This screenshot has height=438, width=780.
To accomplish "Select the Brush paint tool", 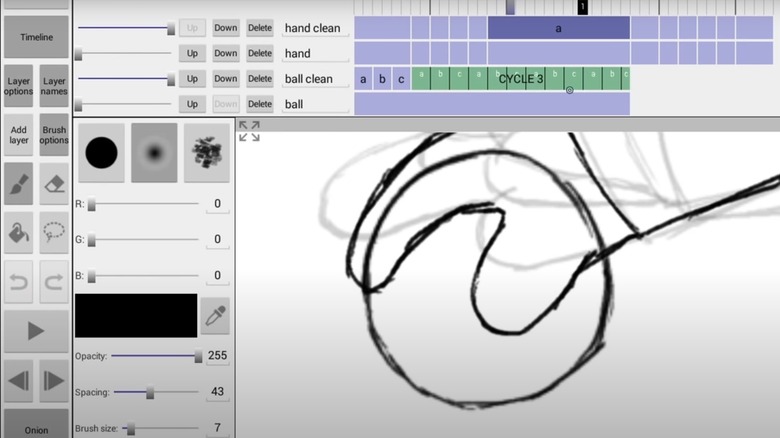I will [18, 184].
